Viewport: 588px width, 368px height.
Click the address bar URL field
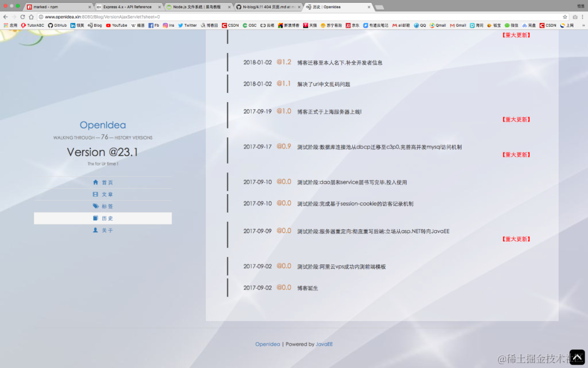[300, 17]
